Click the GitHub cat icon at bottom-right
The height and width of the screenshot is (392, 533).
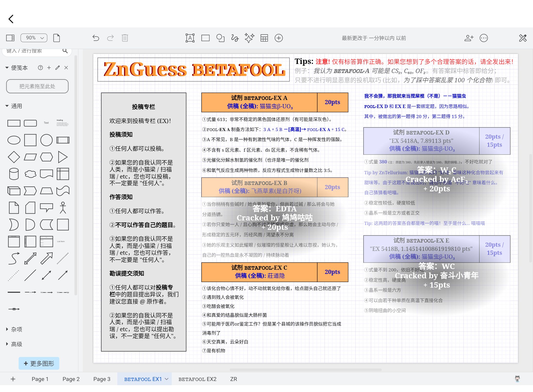click(517, 379)
